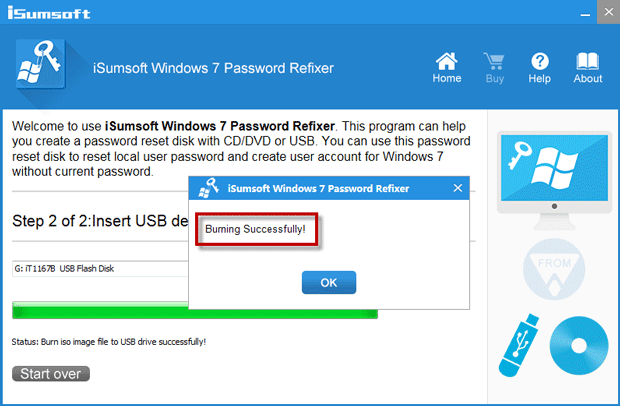The image size is (620, 406).
Task: Click the Start over button
Action: (51, 374)
